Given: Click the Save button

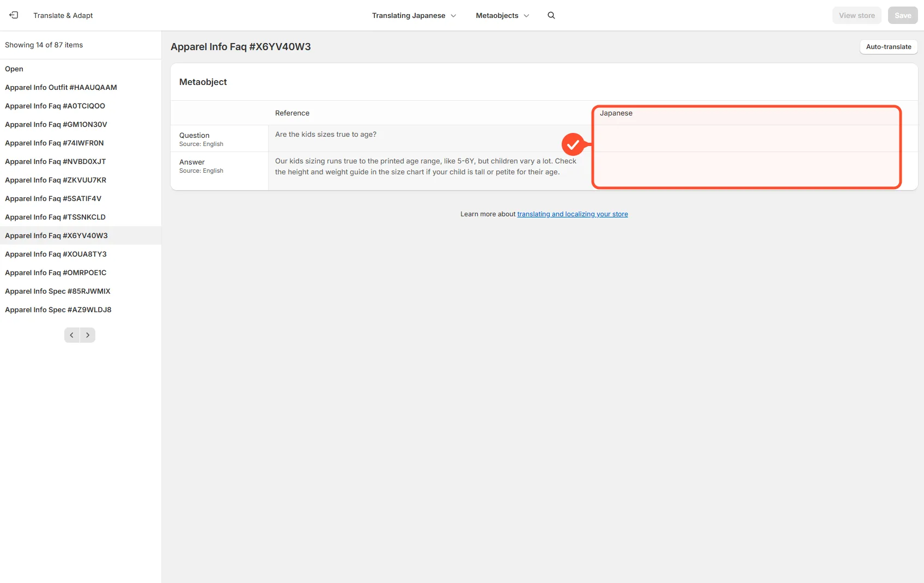Looking at the screenshot, I should (903, 15).
